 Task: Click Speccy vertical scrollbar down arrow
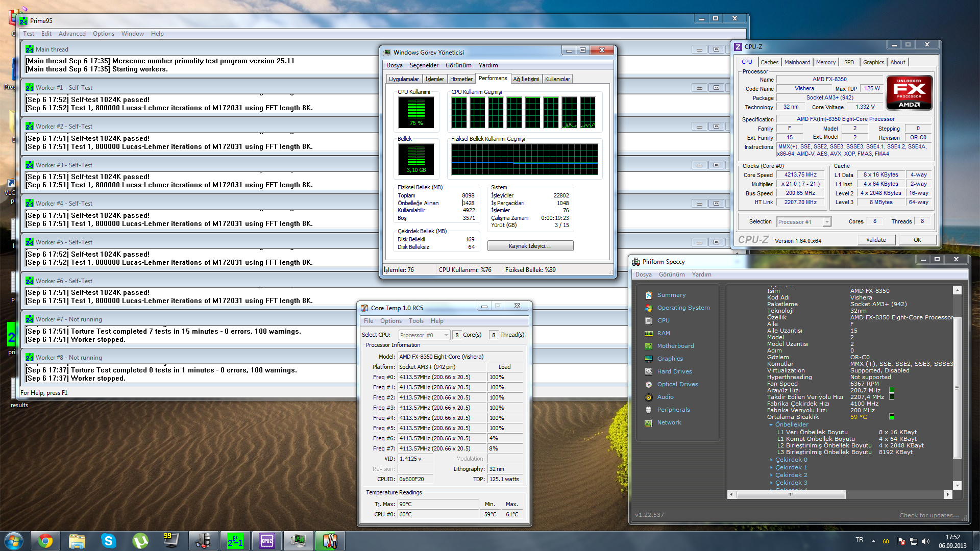click(x=958, y=486)
